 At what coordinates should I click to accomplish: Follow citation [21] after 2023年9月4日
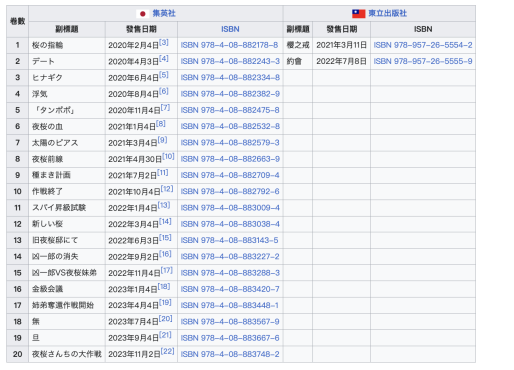pyautogui.click(x=165, y=335)
